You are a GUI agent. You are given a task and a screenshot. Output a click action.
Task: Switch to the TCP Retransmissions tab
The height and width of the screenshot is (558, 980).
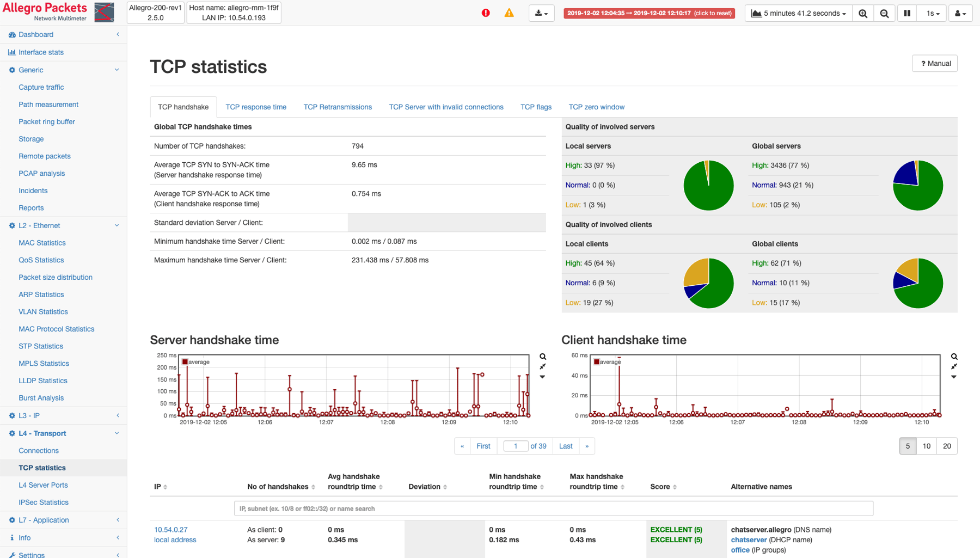pyautogui.click(x=338, y=107)
